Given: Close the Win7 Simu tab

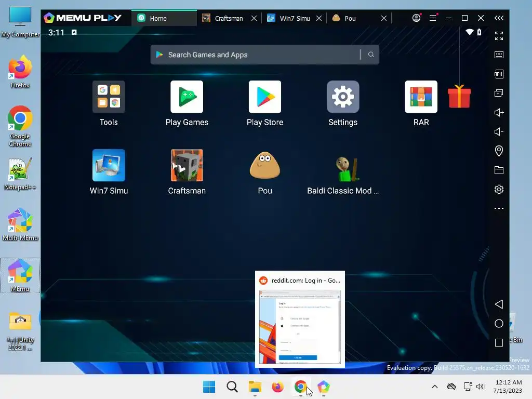Looking at the screenshot, I should click(x=319, y=18).
